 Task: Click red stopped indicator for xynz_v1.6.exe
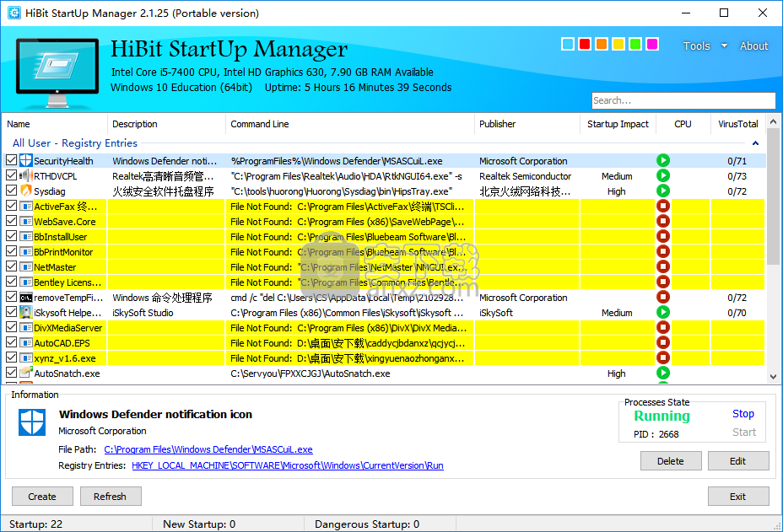point(663,357)
